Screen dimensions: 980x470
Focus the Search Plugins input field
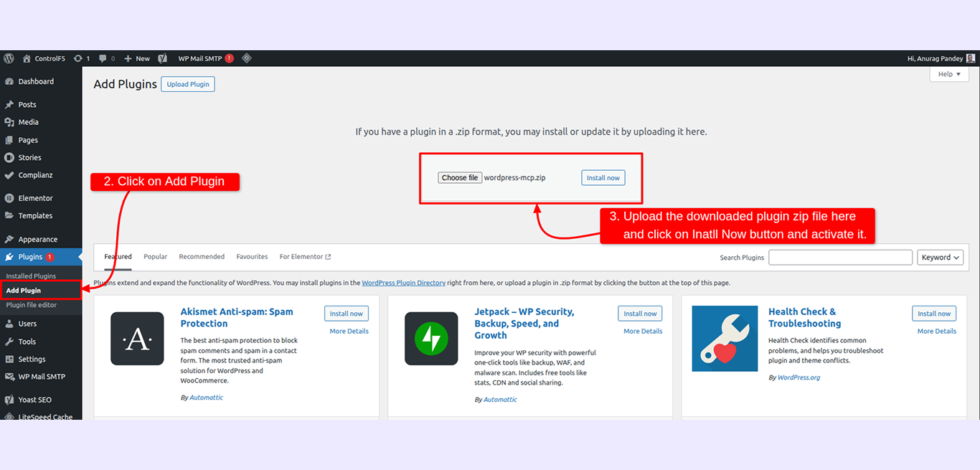tap(840, 257)
